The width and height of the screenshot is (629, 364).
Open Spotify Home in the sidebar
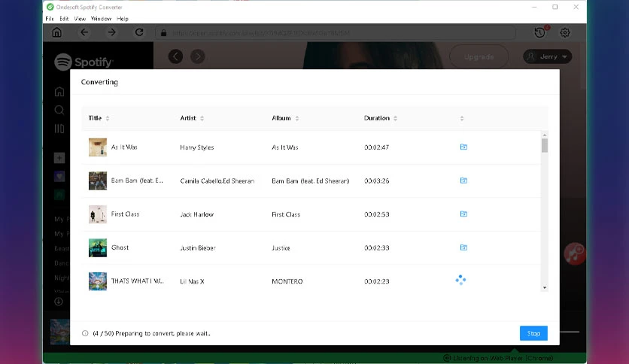pyautogui.click(x=59, y=92)
